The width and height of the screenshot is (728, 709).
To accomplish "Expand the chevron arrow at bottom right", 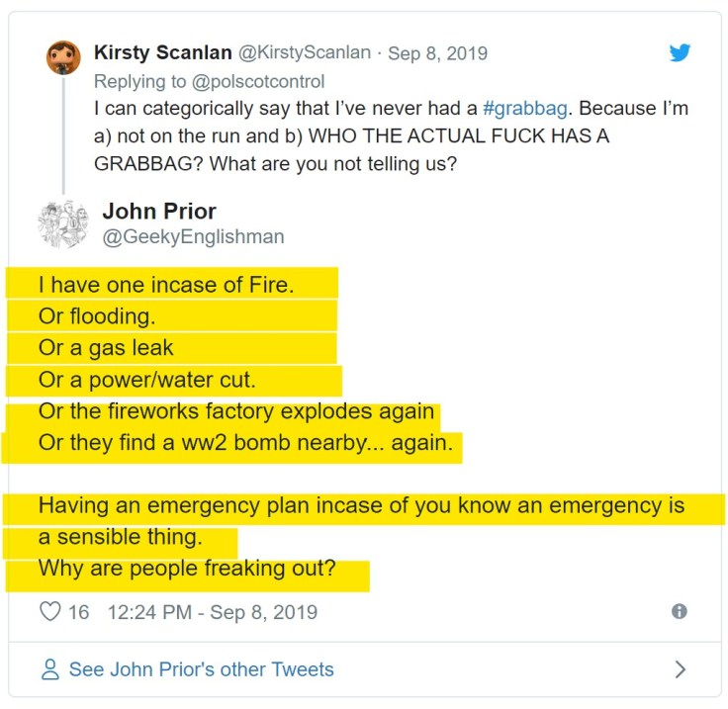I will tap(680, 669).
